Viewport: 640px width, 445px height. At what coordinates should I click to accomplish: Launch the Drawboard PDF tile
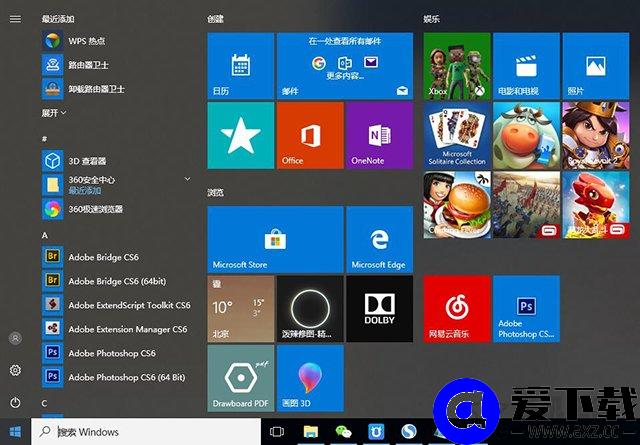point(241,378)
